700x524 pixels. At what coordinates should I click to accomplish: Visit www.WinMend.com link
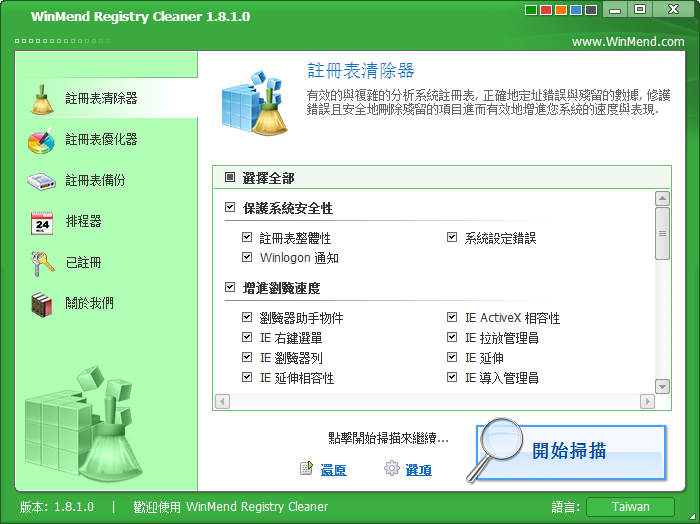pos(628,42)
